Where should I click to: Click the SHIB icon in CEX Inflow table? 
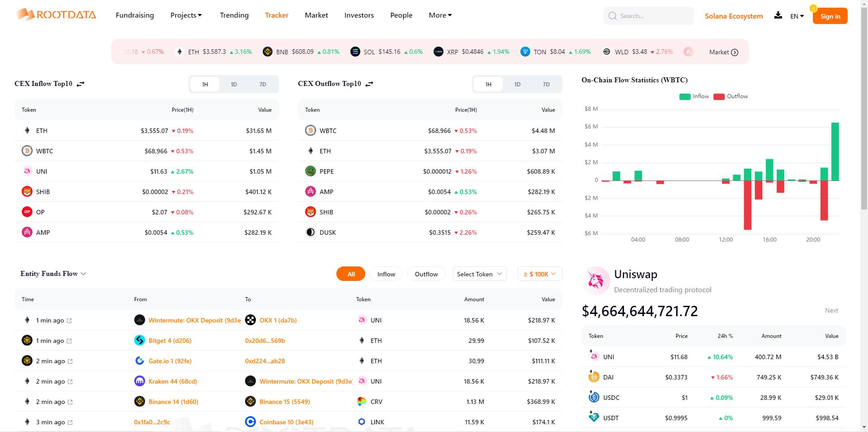point(27,191)
